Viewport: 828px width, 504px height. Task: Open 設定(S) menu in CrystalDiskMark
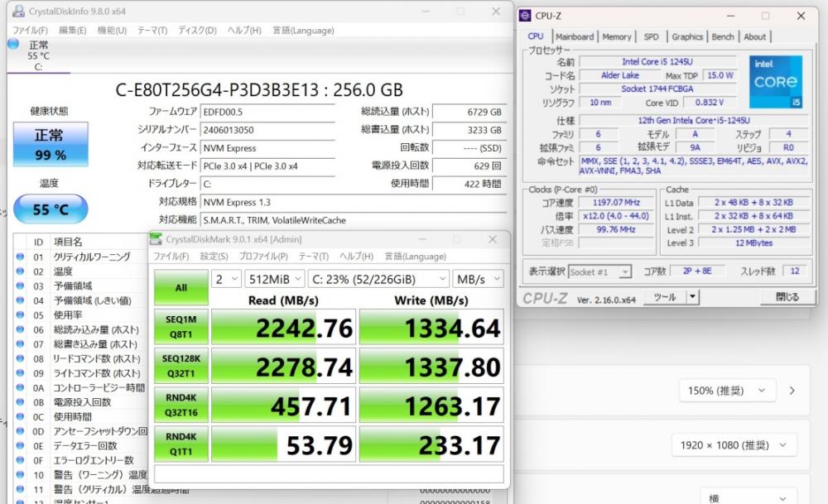(214, 256)
